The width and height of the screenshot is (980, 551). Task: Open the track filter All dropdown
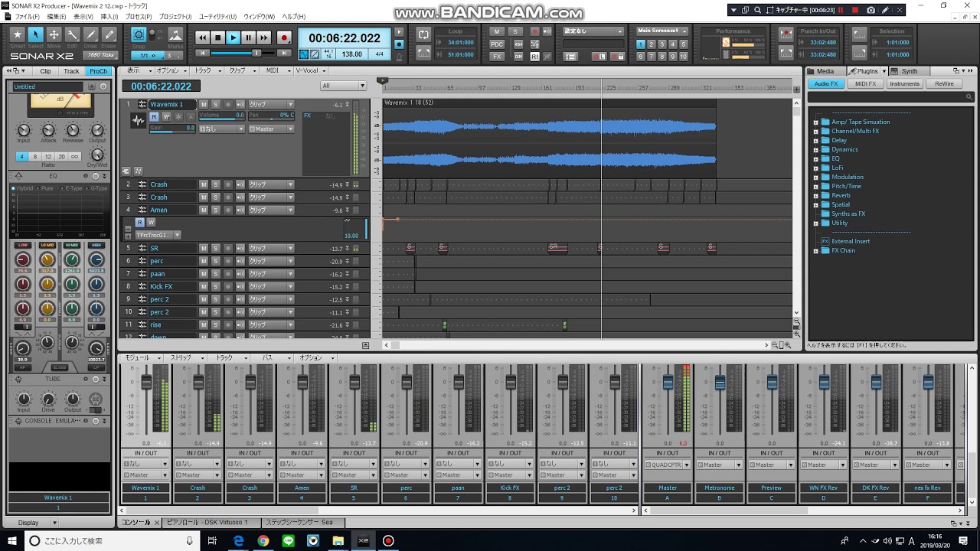tap(343, 86)
